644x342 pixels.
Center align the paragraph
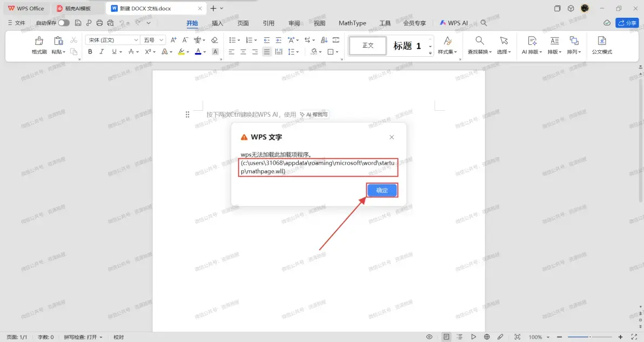(243, 52)
